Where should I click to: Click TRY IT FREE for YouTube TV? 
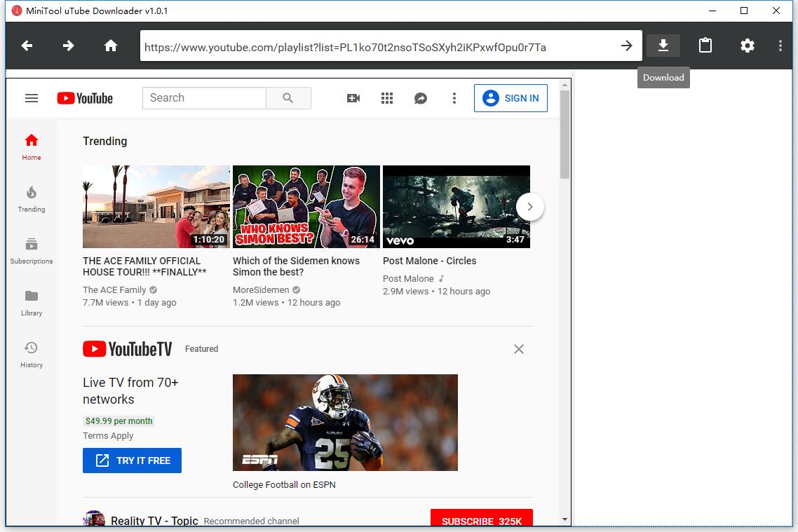(x=132, y=461)
